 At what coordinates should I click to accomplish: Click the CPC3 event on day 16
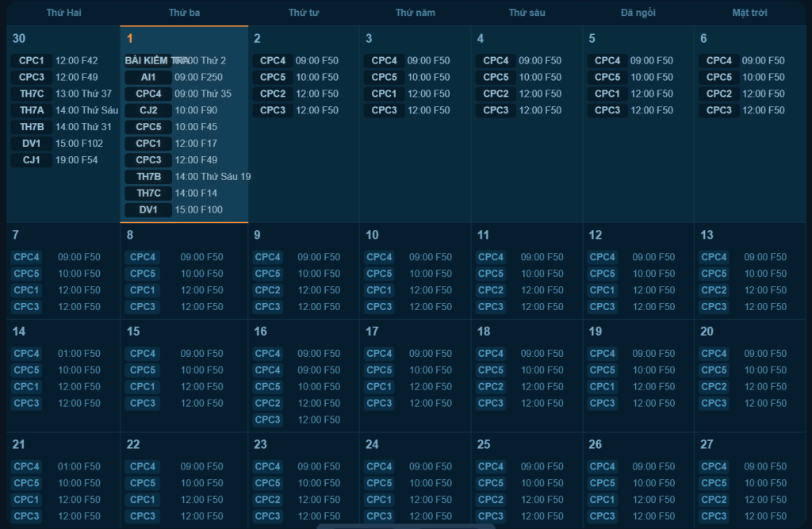click(268, 420)
